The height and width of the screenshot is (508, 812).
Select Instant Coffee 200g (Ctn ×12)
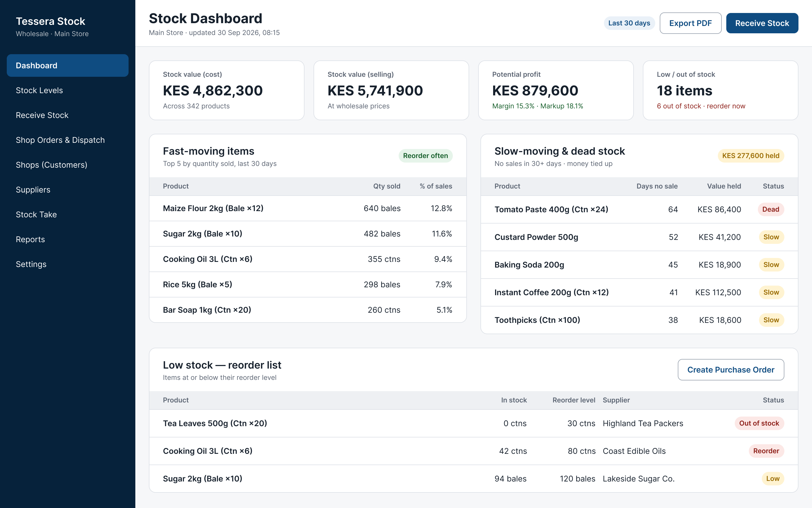[x=639, y=292]
